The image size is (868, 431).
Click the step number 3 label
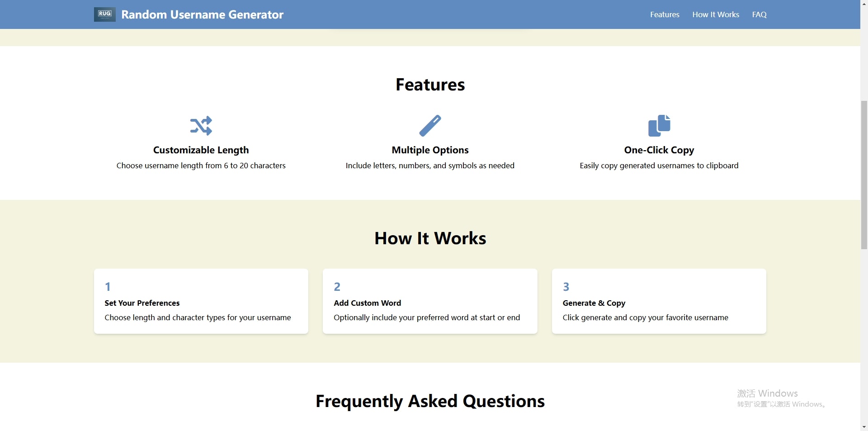[x=566, y=287]
